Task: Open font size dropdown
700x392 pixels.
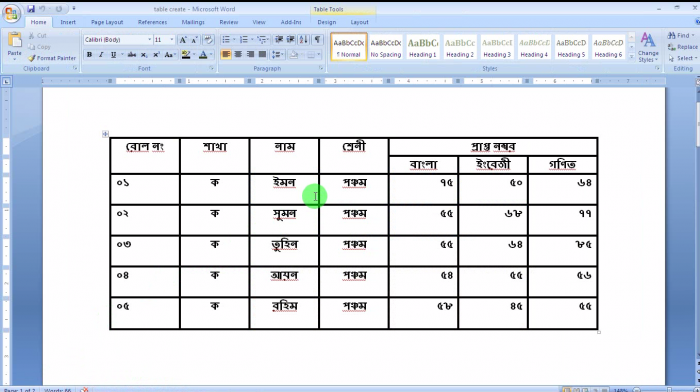Action: click(172, 40)
